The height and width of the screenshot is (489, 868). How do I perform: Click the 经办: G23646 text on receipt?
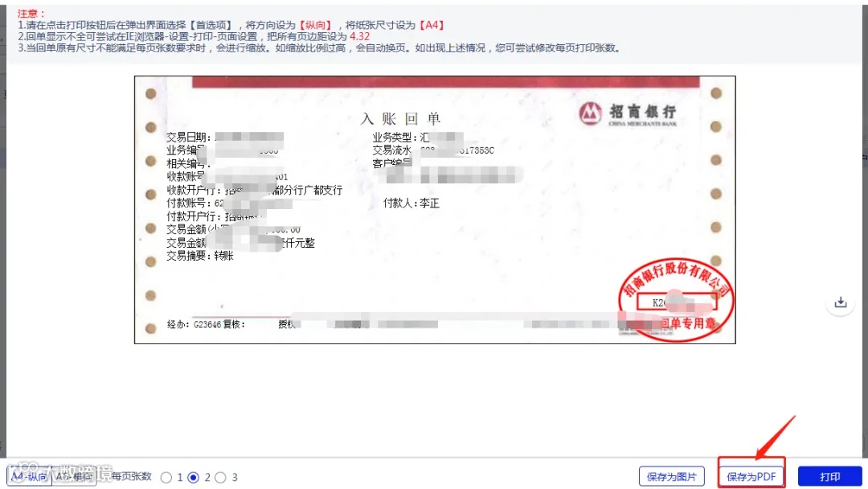point(194,324)
